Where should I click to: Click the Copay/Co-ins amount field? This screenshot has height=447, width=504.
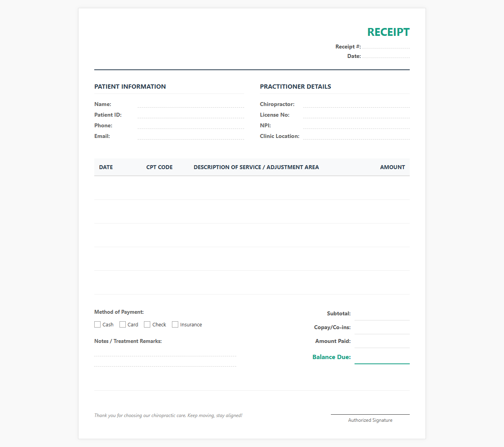382,328
